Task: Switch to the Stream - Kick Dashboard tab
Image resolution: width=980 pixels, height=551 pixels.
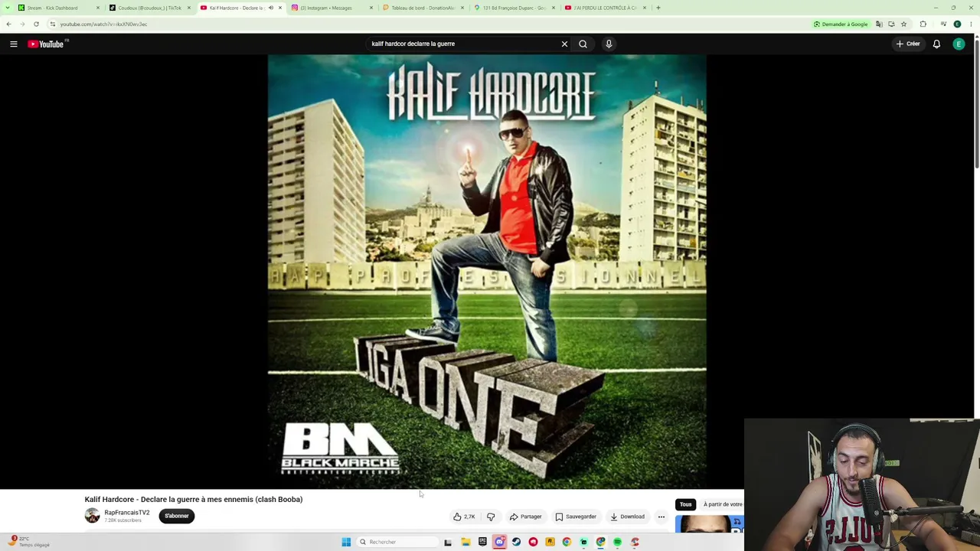Action: (x=57, y=8)
